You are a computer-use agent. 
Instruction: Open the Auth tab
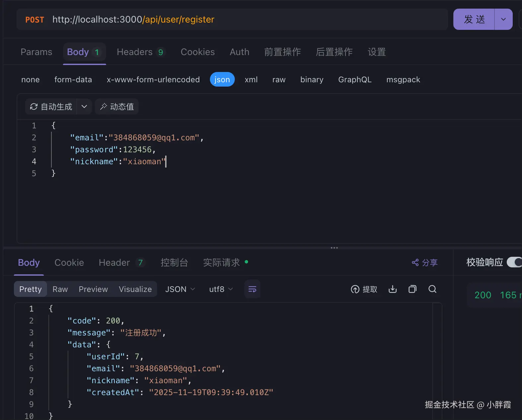(239, 52)
